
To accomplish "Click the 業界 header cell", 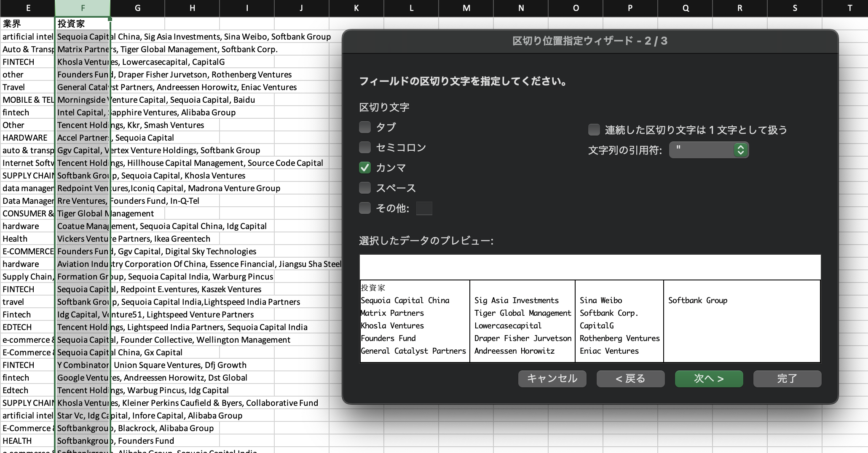I will [x=28, y=24].
